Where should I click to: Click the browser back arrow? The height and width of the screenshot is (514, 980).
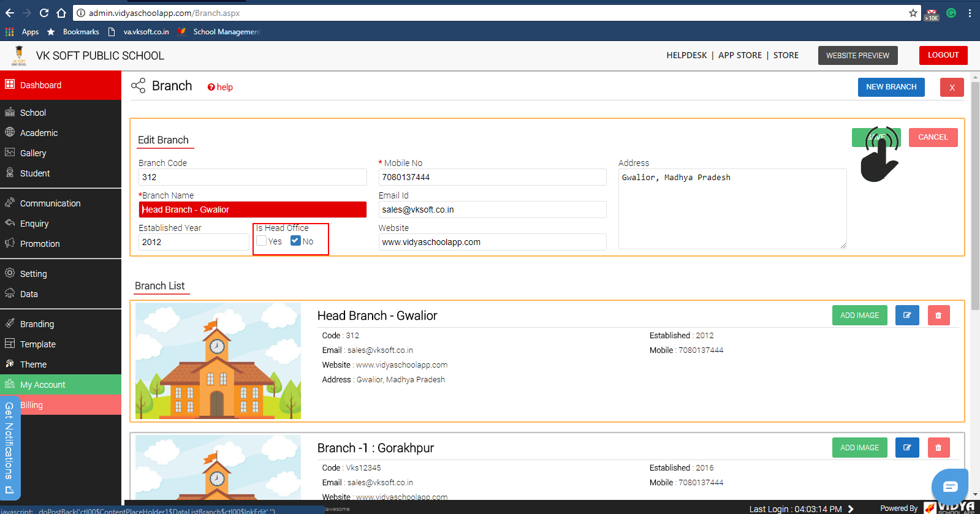10,13
